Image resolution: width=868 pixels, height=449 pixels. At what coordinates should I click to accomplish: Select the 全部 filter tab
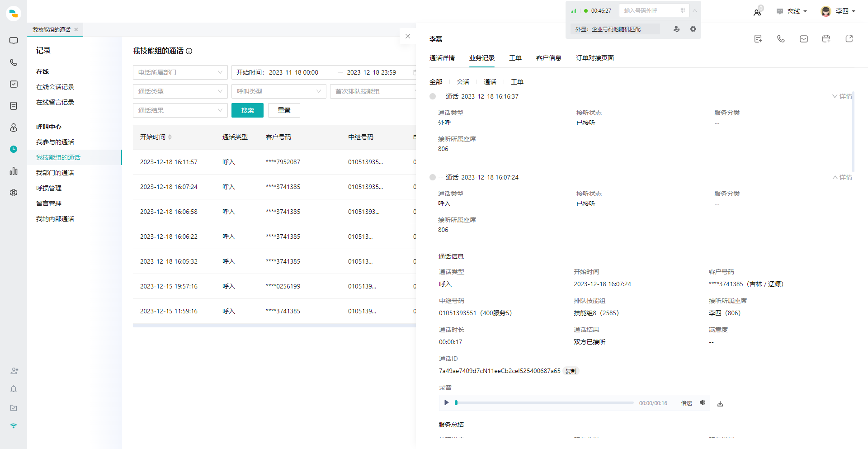click(x=436, y=82)
